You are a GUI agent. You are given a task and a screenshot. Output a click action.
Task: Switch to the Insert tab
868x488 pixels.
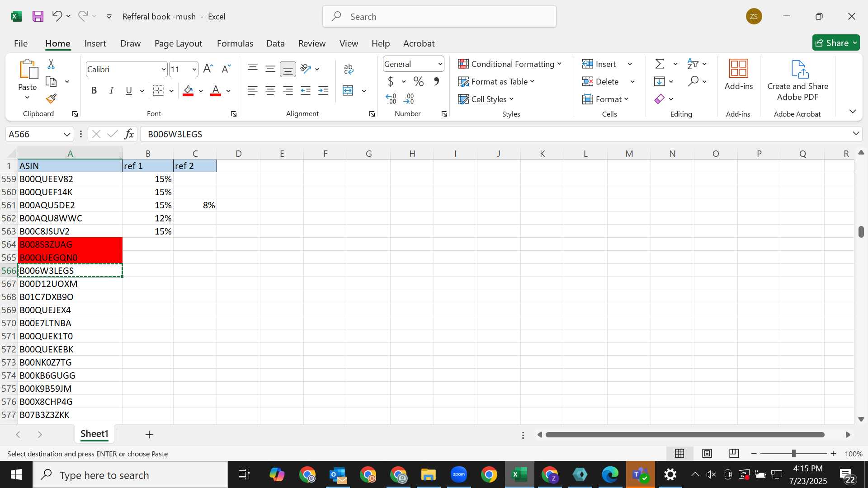coord(95,43)
